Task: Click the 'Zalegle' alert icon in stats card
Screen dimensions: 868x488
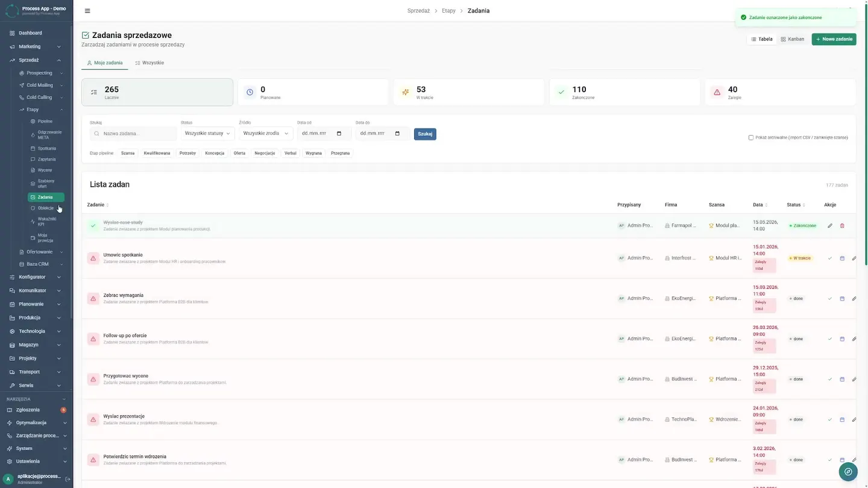Action: tap(717, 92)
